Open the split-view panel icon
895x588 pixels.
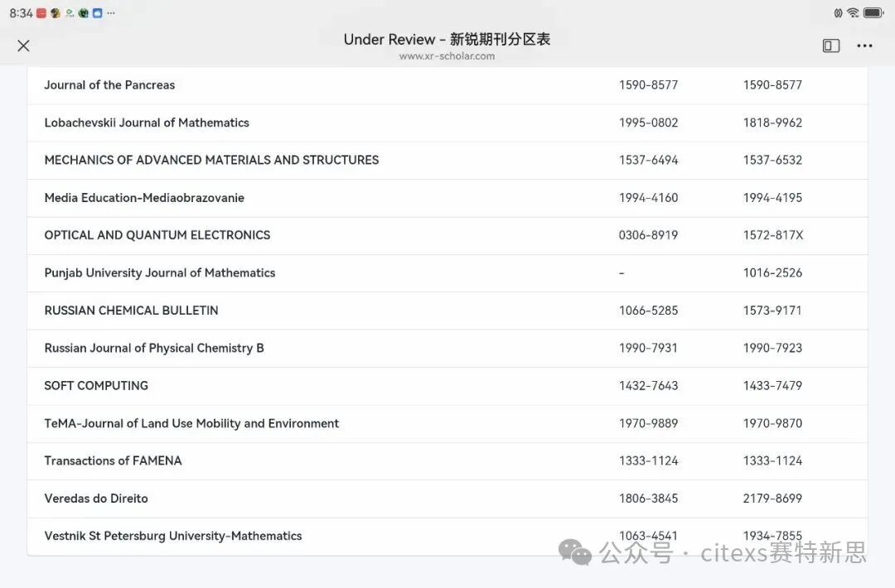(x=831, y=46)
